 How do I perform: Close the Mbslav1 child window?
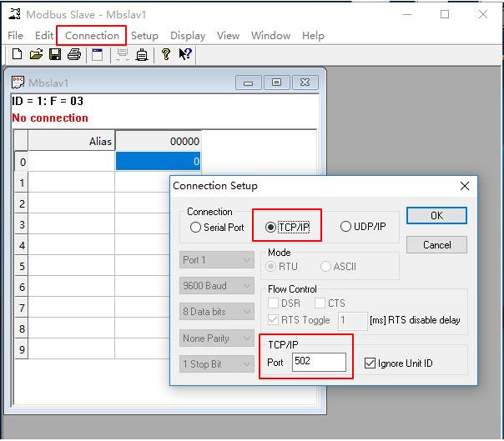(x=305, y=83)
